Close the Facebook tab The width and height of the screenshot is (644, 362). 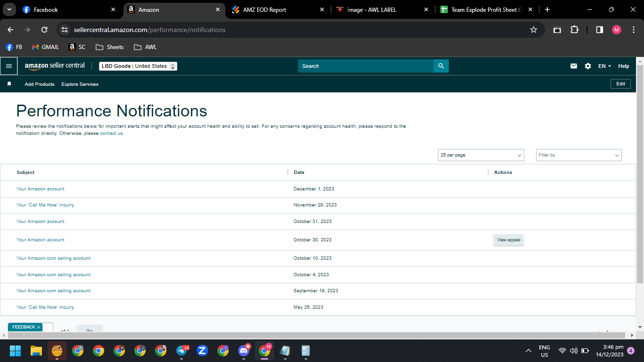click(x=113, y=9)
